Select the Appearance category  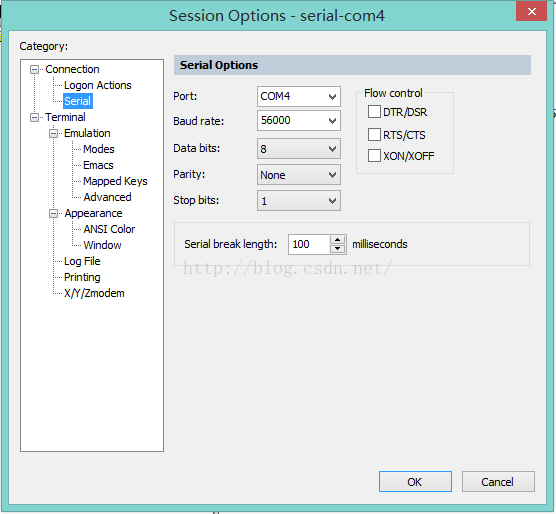click(x=93, y=213)
